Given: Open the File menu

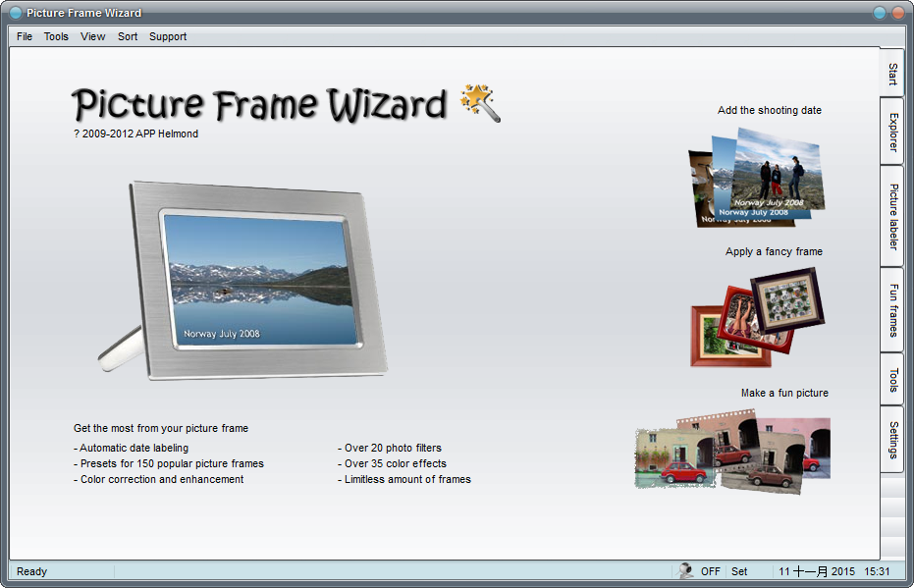Looking at the screenshot, I should (24, 36).
